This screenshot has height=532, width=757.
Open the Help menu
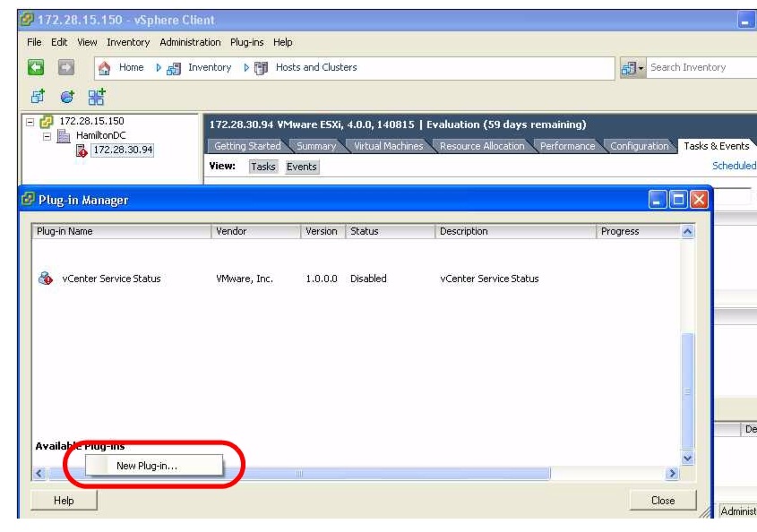[x=282, y=42]
